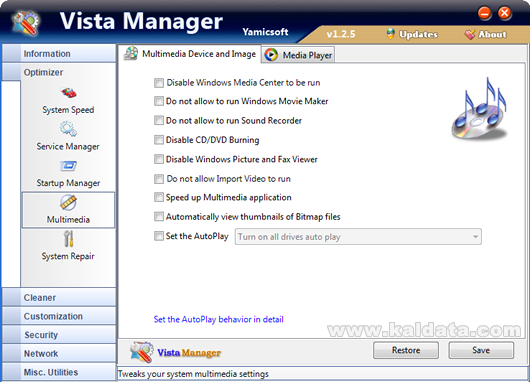
Task: Click the System Speed label
Action: [68, 110]
